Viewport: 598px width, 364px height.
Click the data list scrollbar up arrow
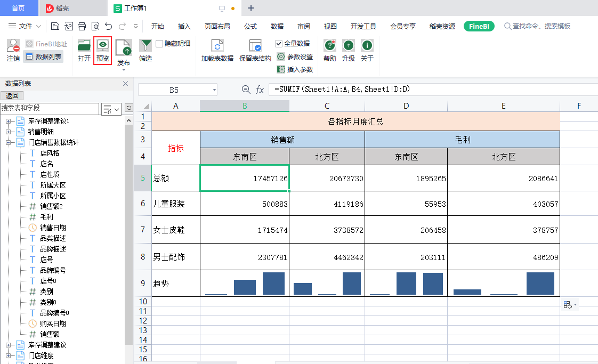point(128,120)
